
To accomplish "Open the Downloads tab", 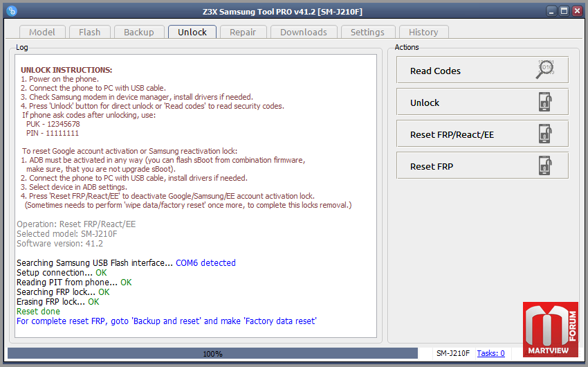I will tap(304, 33).
